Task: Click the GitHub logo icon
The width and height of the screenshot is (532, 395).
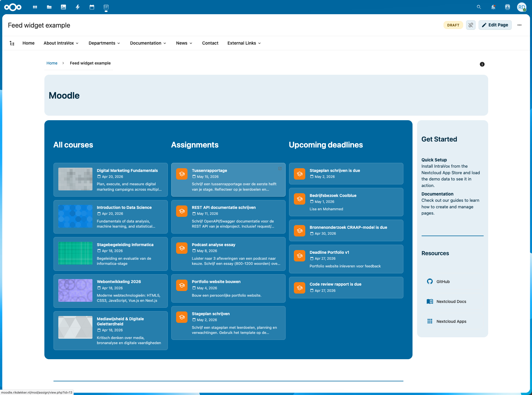Action: click(x=430, y=281)
